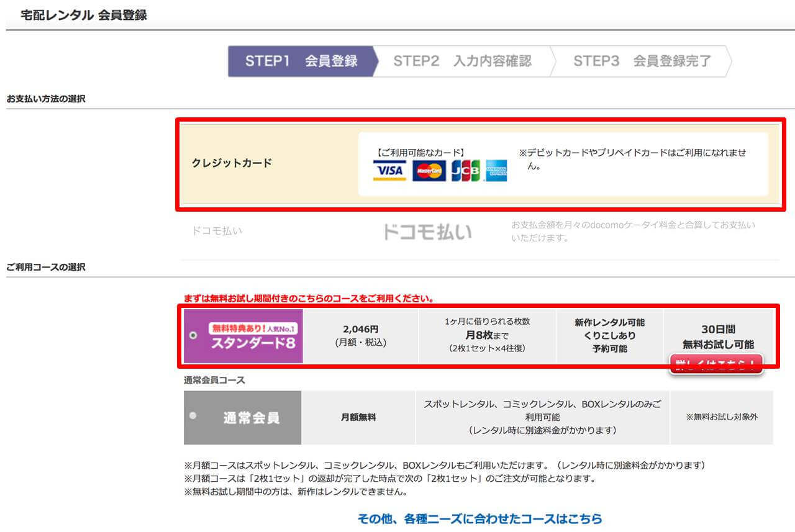Choose クレジットカード payment method
Image resolution: width=795 pixels, height=532 pixels.
click(x=480, y=164)
